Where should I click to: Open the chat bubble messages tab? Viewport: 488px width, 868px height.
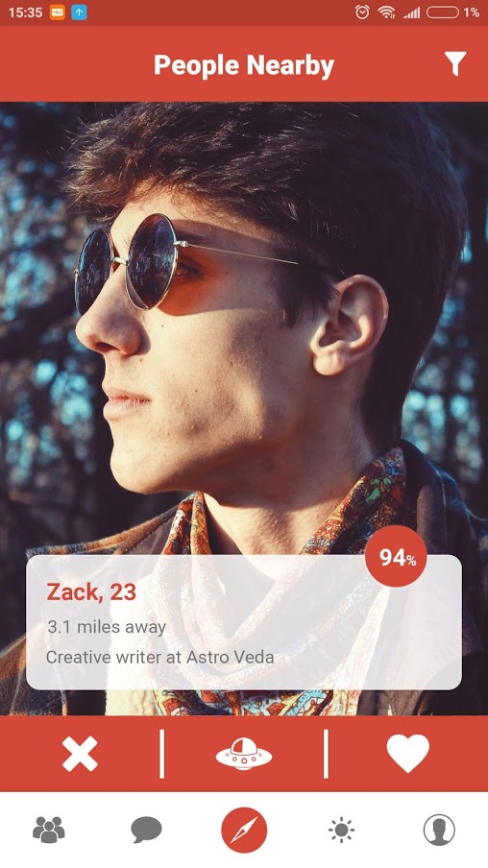[x=146, y=830]
